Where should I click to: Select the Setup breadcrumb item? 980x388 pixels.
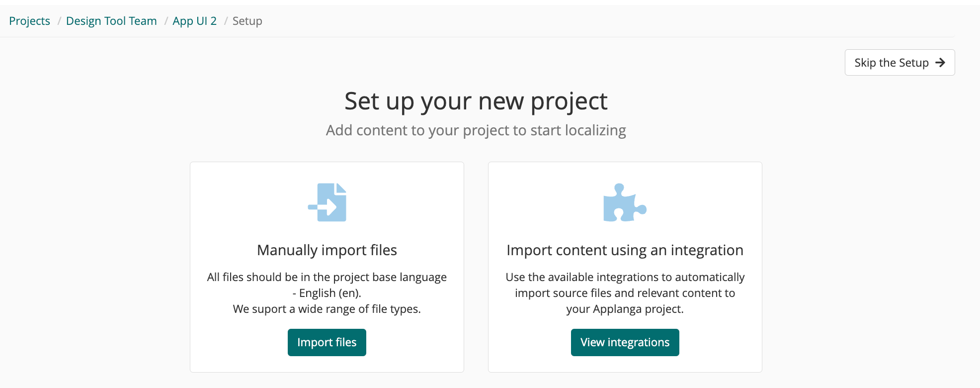tap(247, 21)
